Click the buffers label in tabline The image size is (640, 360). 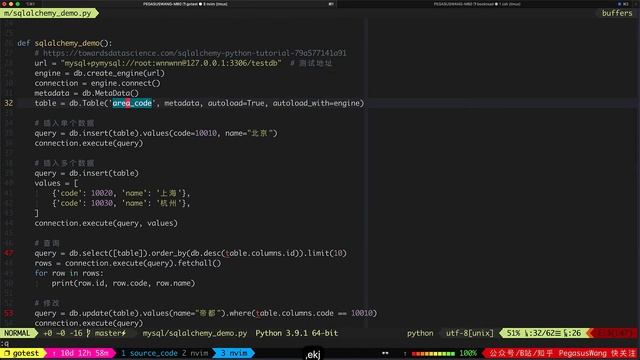tap(617, 13)
